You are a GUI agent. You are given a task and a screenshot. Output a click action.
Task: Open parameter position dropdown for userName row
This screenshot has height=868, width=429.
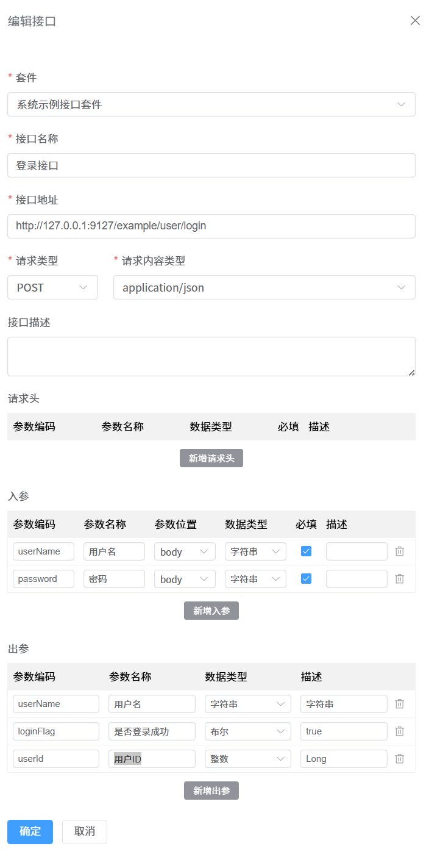tap(185, 551)
